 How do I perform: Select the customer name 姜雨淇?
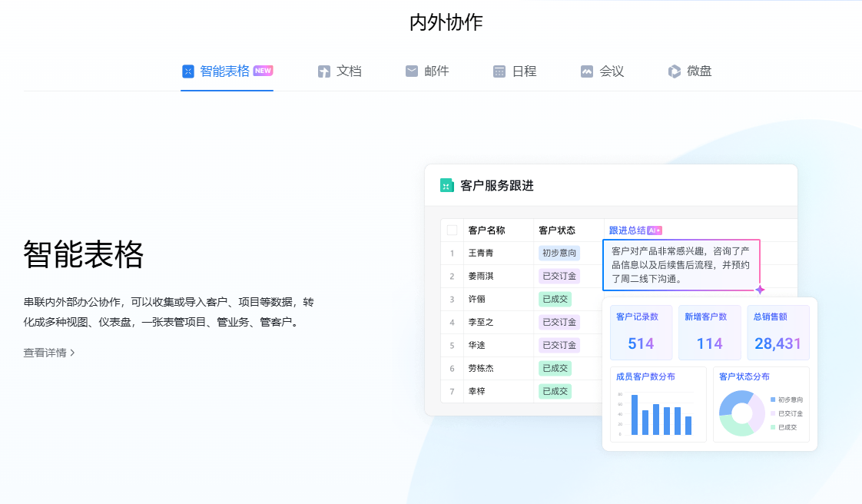tap(481, 276)
